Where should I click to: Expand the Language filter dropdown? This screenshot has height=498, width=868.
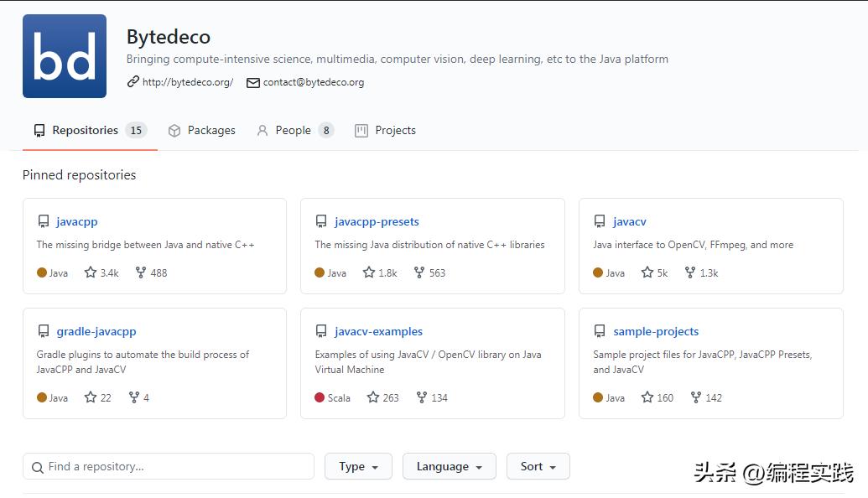point(449,466)
